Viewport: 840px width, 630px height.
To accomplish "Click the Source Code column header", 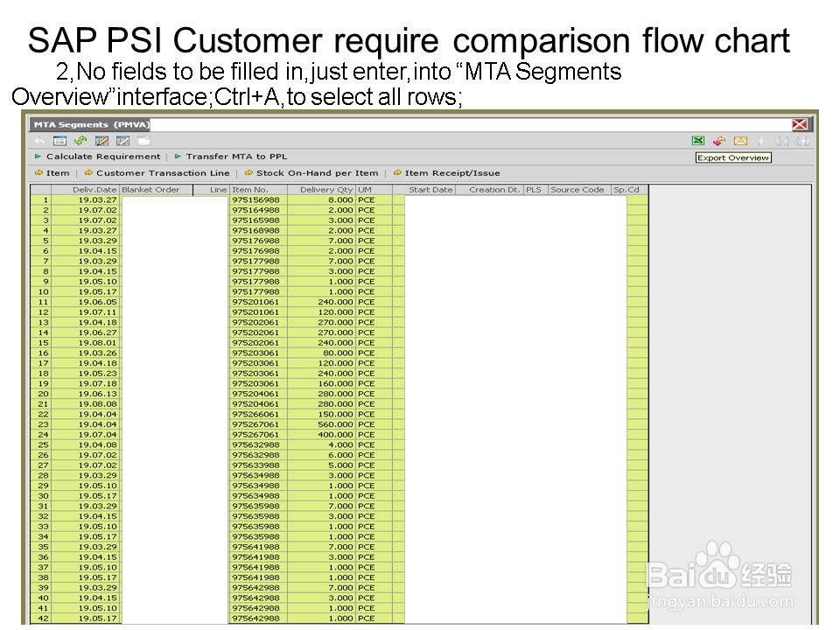I will 579,190.
